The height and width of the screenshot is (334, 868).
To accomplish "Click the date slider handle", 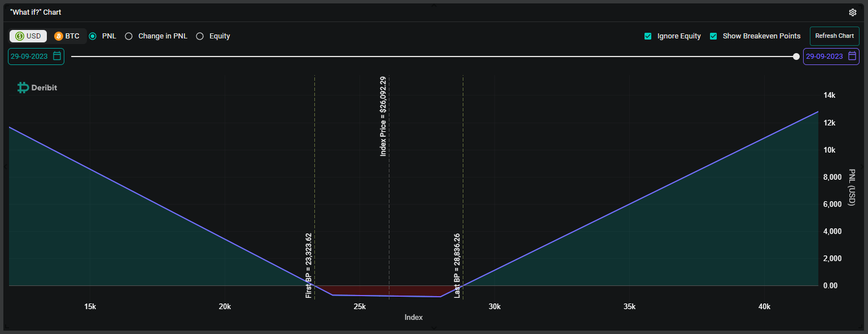I will (x=796, y=56).
